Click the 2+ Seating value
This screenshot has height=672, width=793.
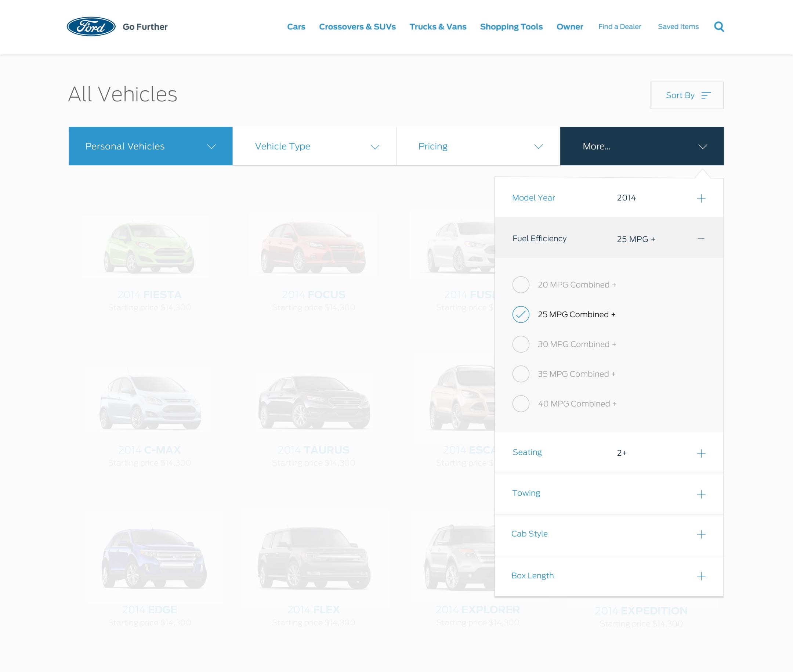(x=622, y=452)
